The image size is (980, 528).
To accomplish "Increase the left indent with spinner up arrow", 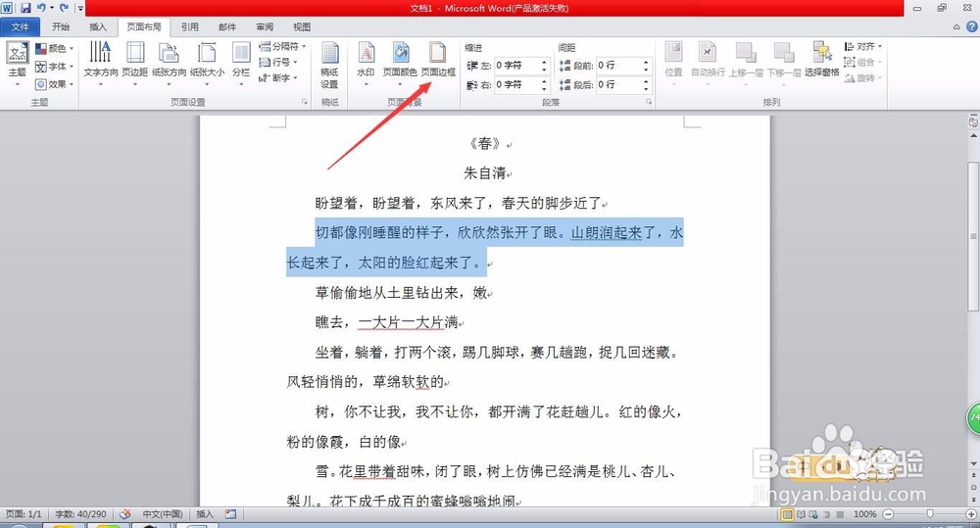I will (x=544, y=62).
